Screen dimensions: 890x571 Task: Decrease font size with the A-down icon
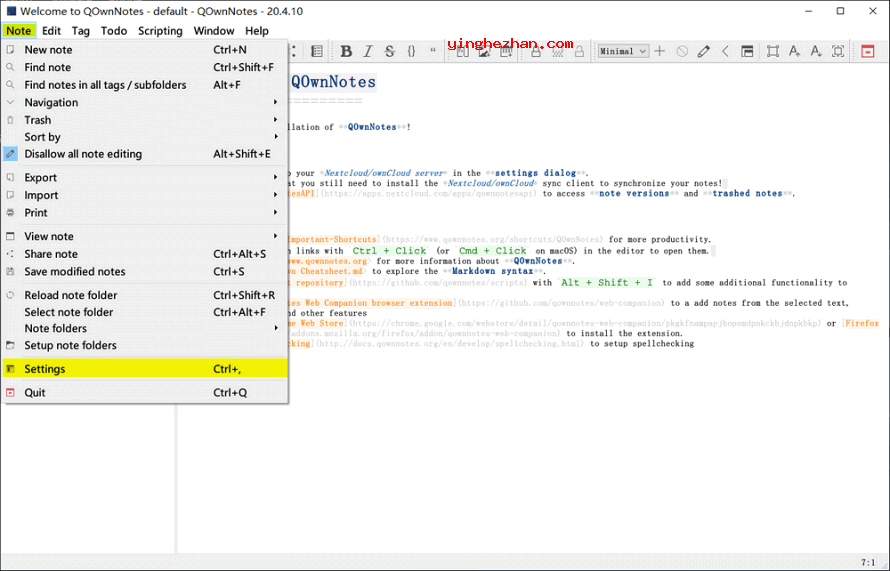click(x=816, y=51)
